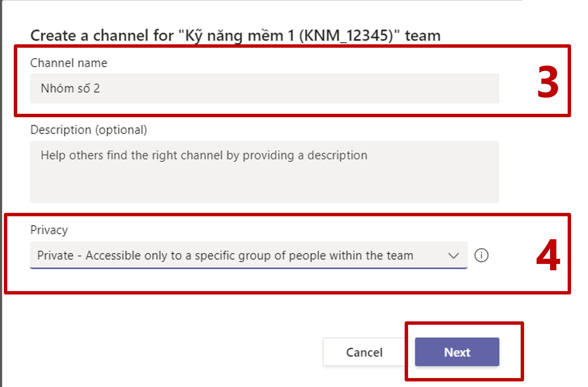Click the red number 3 annotation
The width and height of the screenshot is (588, 387).
(548, 82)
